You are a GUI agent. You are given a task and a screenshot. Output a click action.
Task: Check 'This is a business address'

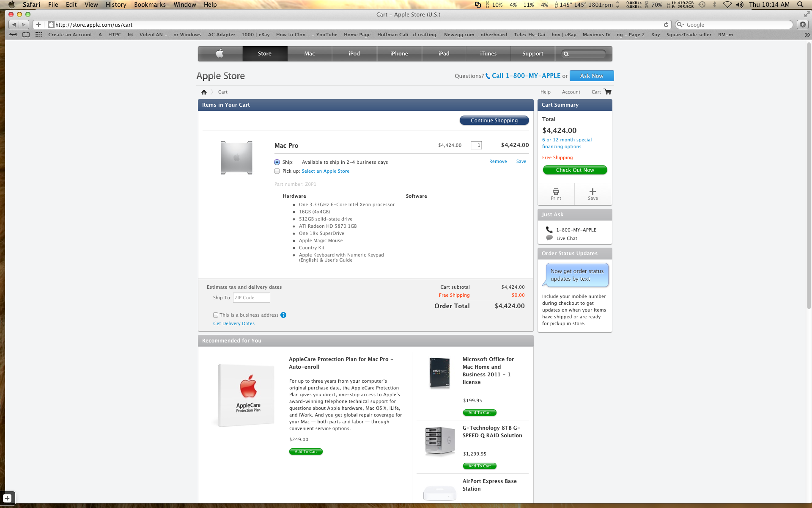(x=216, y=315)
